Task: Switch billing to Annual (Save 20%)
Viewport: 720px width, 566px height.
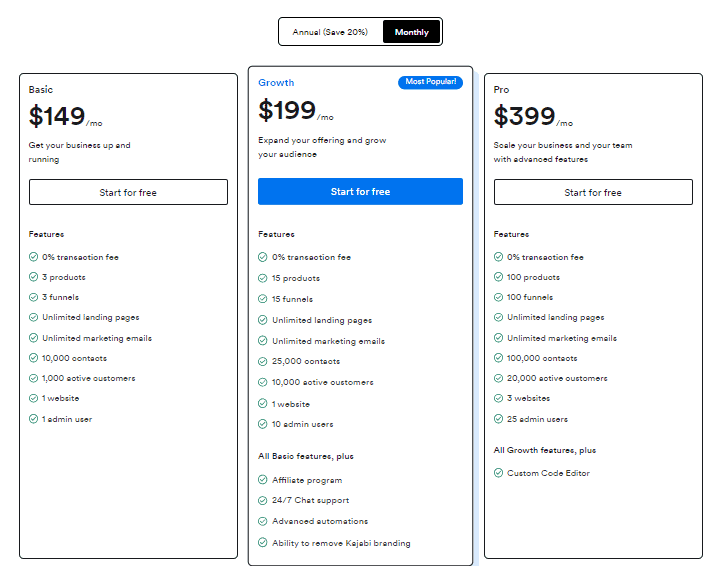Action: point(330,32)
